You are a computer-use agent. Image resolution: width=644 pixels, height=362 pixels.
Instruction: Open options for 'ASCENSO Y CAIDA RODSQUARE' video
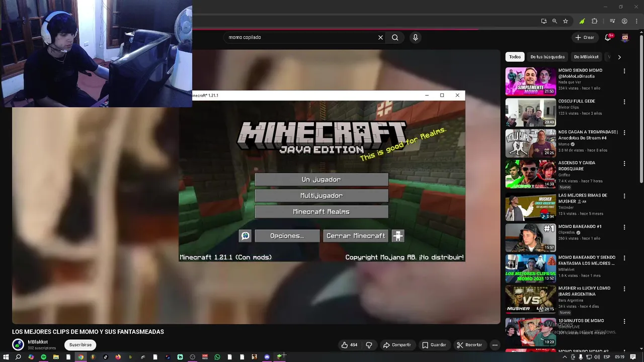click(x=624, y=163)
